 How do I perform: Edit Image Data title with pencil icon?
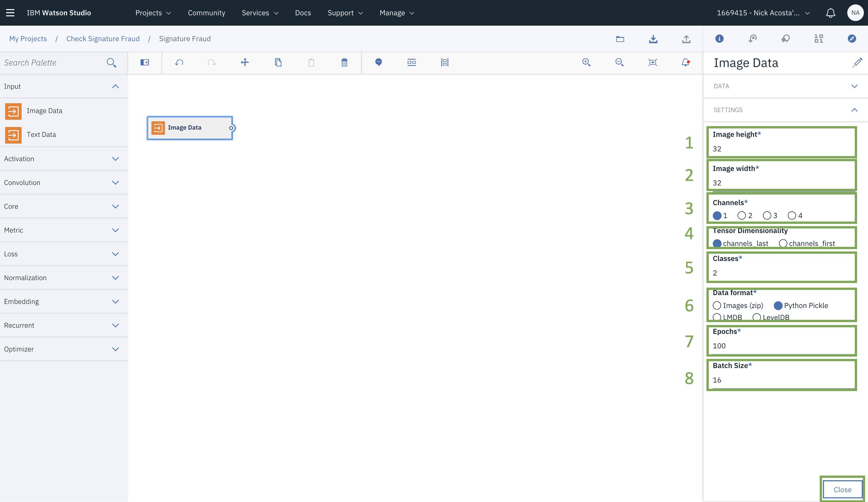pos(857,62)
